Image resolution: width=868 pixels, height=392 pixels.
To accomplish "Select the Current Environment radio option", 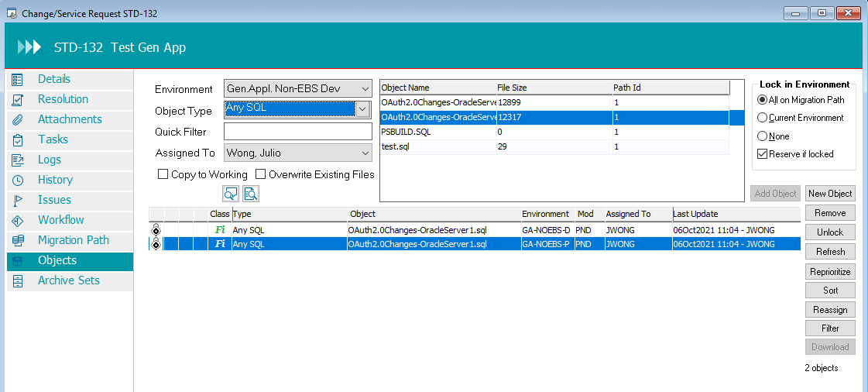I will coord(762,118).
